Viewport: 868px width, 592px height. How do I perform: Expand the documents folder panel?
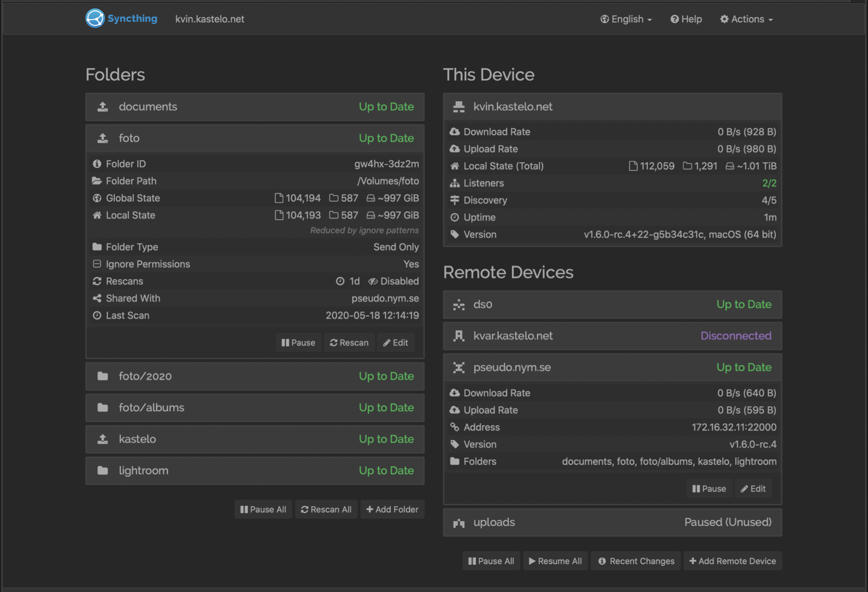pos(255,106)
